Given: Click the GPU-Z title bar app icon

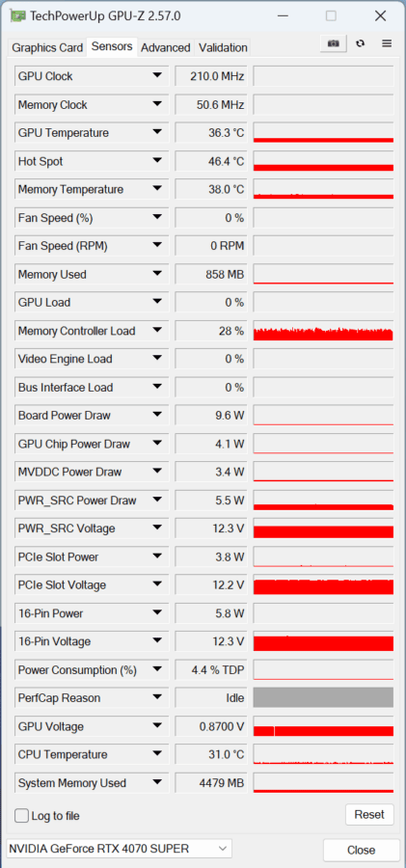Looking at the screenshot, I should (18, 16).
